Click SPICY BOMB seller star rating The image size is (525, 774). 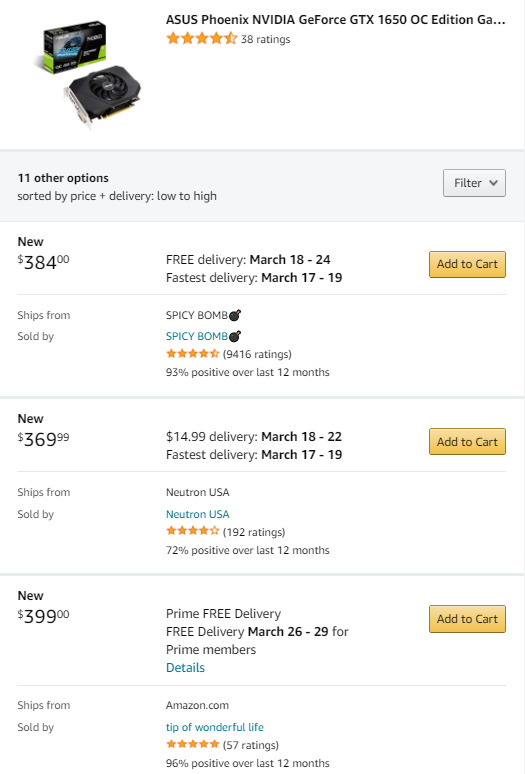pyautogui.click(x=192, y=353)
